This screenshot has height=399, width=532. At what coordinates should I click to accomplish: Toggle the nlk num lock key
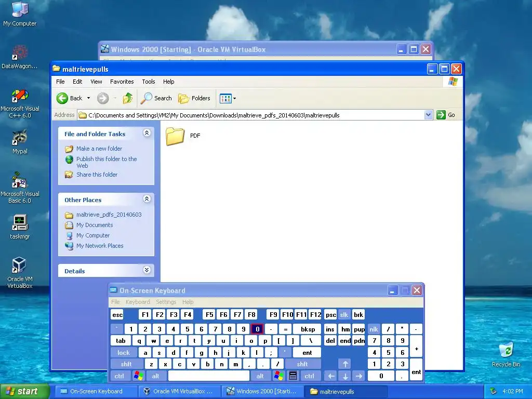point(374,329)
